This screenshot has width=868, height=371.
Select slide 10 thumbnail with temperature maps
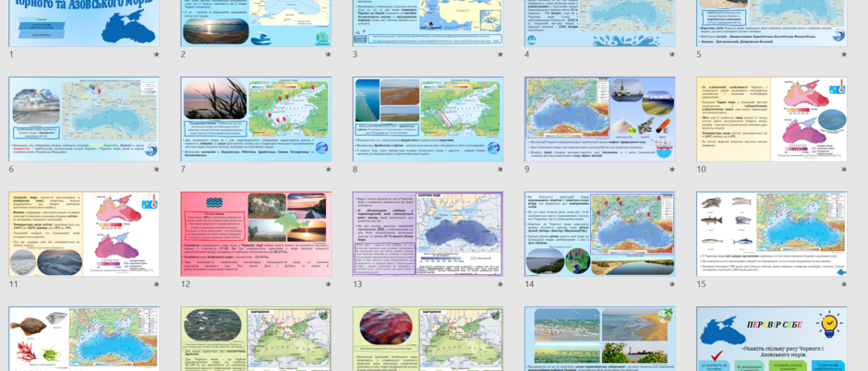click(x=772, y=119)
